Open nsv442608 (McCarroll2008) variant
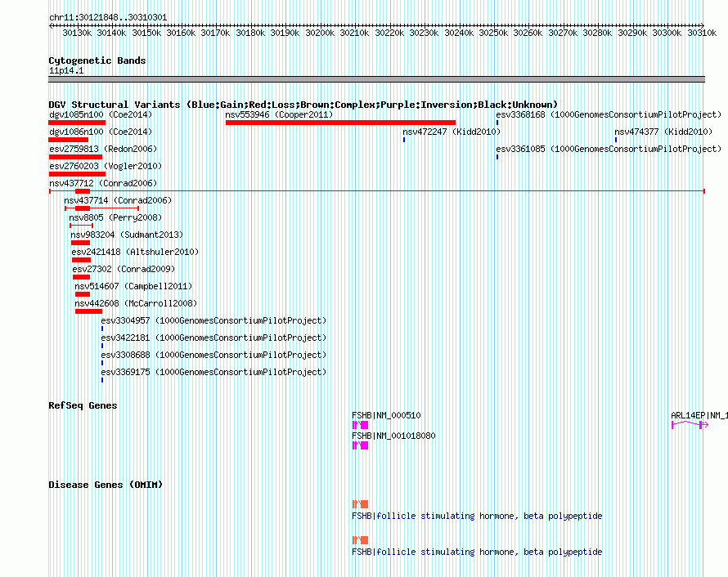 click(136, 303)
